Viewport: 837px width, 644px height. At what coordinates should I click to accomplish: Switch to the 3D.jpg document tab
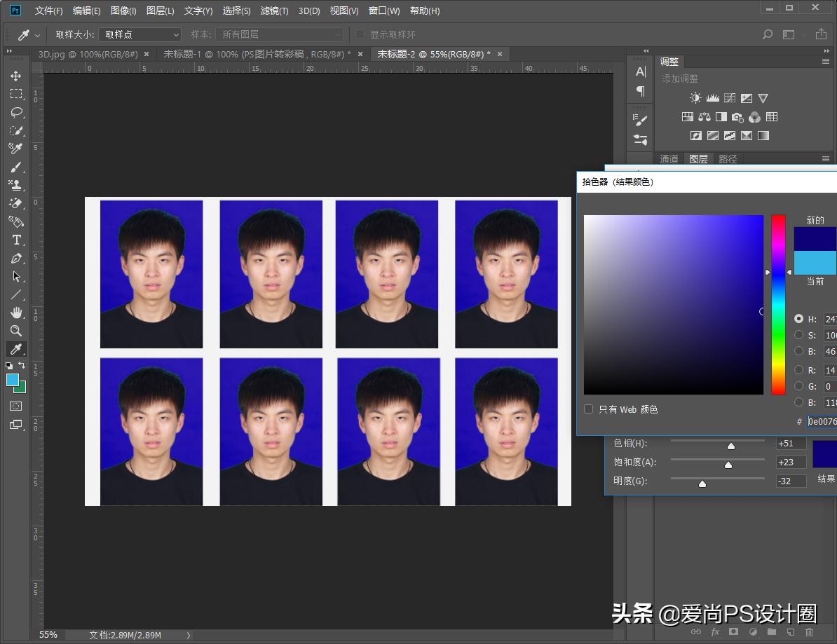pos(88,54)
